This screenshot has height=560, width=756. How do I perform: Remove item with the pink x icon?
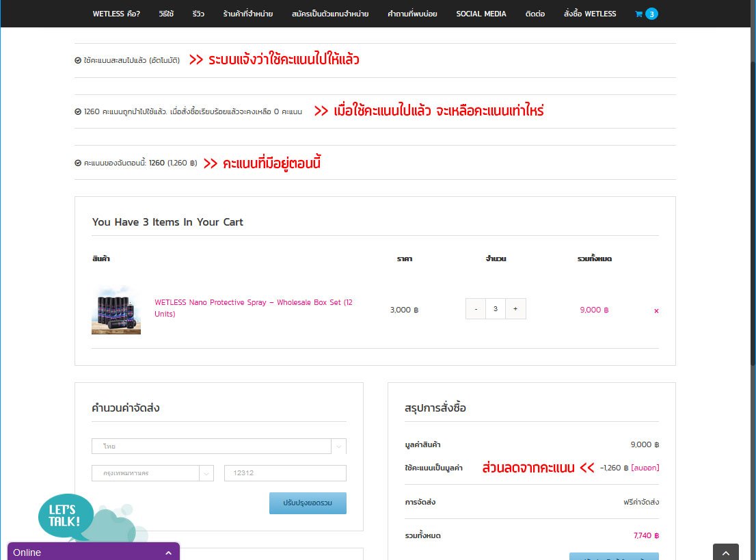(656, 310)
